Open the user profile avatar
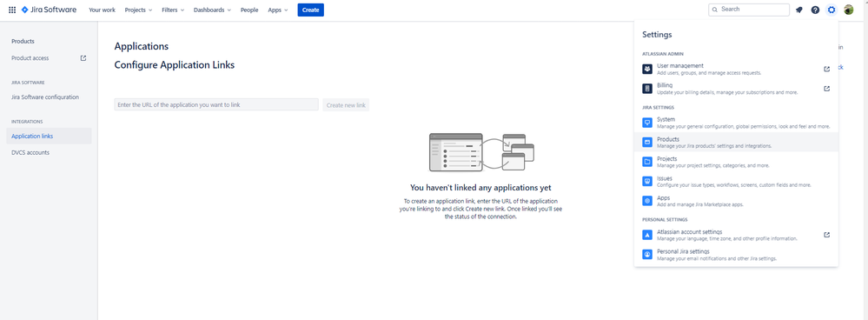Viewport: 868px width, 320px height. coord(849,10)
